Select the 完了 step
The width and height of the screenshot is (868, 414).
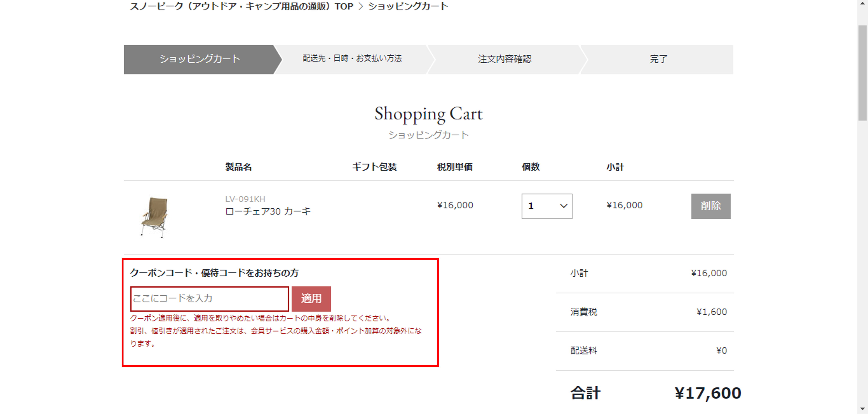point(658,59)
